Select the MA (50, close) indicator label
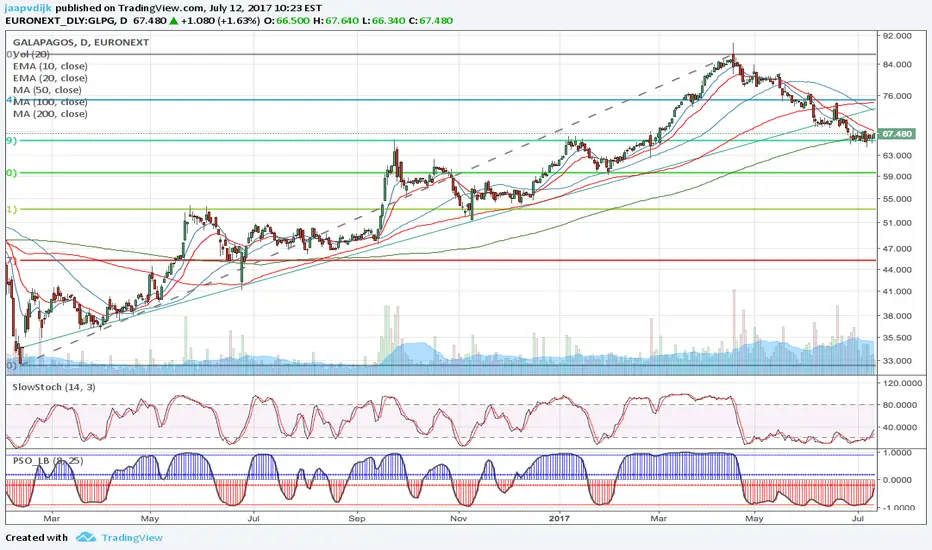This screenshot has width=932, height=550. tap(47, 90)
